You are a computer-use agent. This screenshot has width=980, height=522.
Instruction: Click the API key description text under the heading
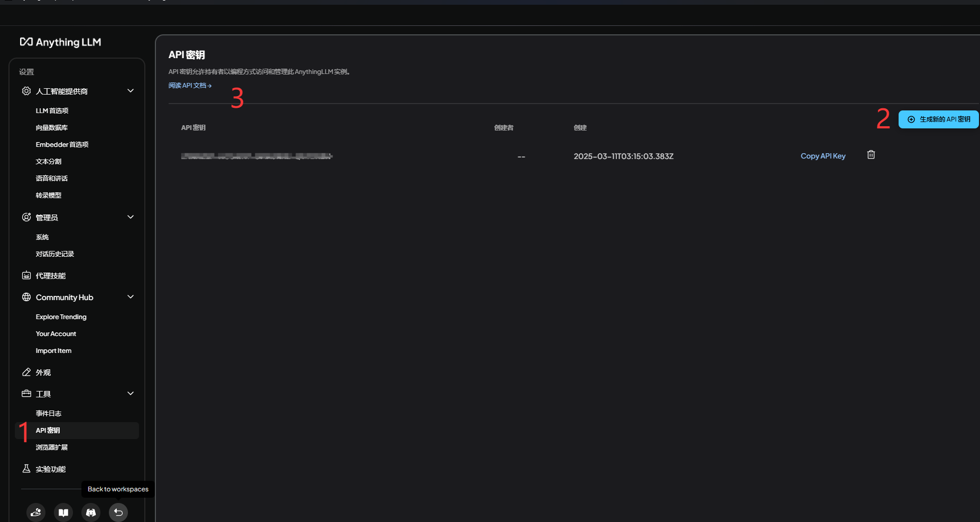point(260,72)
